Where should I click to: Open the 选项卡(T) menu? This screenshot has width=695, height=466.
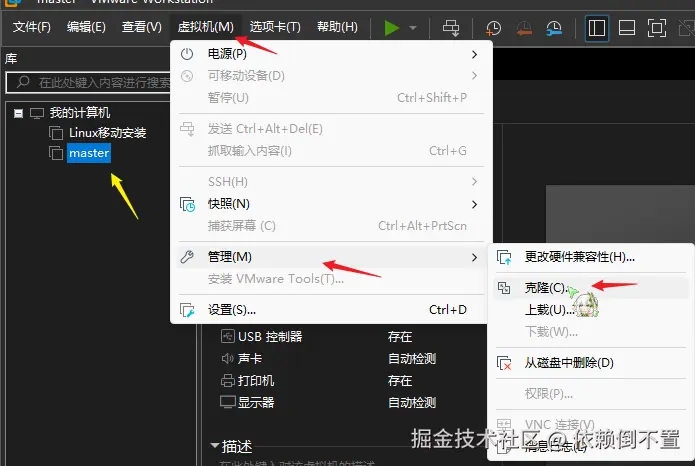tap(275, 27)
